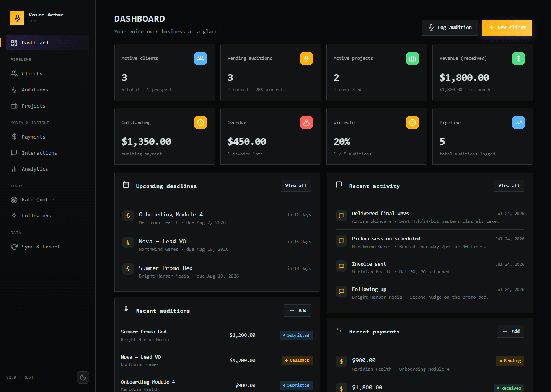Launch the Rate Quoter tool
The height and width of the screenshot is (392, 551).
[47, 199]
